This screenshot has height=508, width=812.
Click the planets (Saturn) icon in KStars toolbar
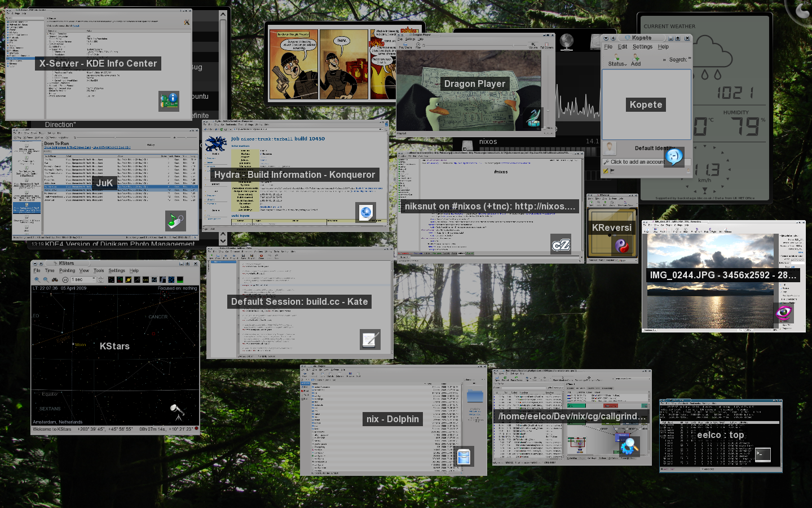[129, 279]
